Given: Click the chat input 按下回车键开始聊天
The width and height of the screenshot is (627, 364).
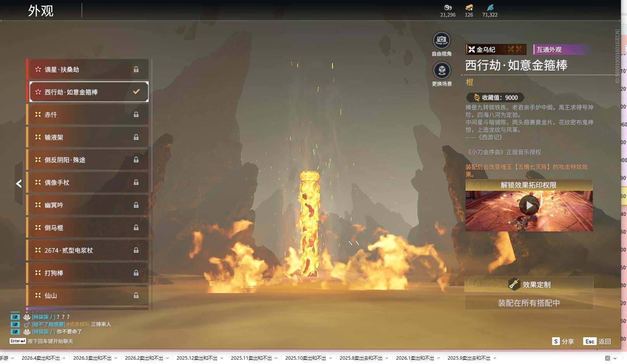Looking at the screenshot, I should 50,341.
